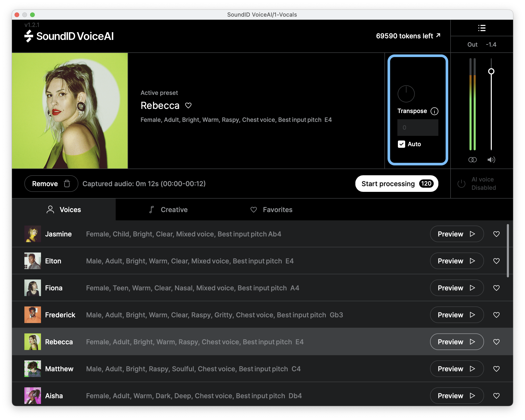Click the Transpose value input field
Screen dimensions: 525x420
[418, 128]
